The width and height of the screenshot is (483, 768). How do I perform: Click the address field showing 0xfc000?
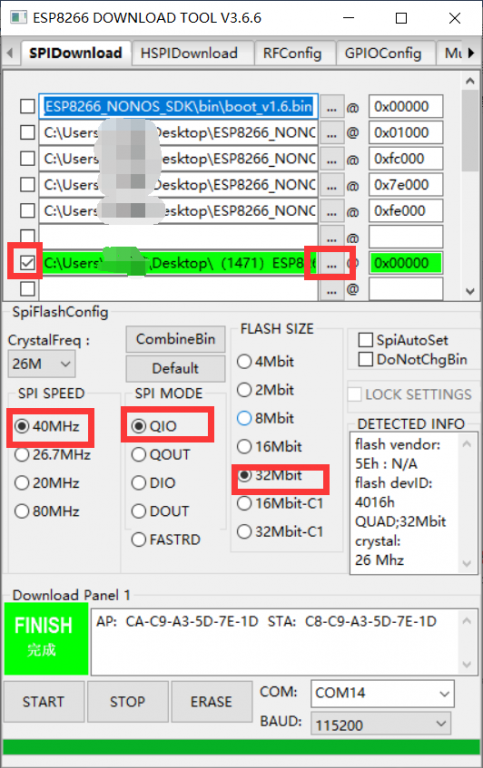406,158
